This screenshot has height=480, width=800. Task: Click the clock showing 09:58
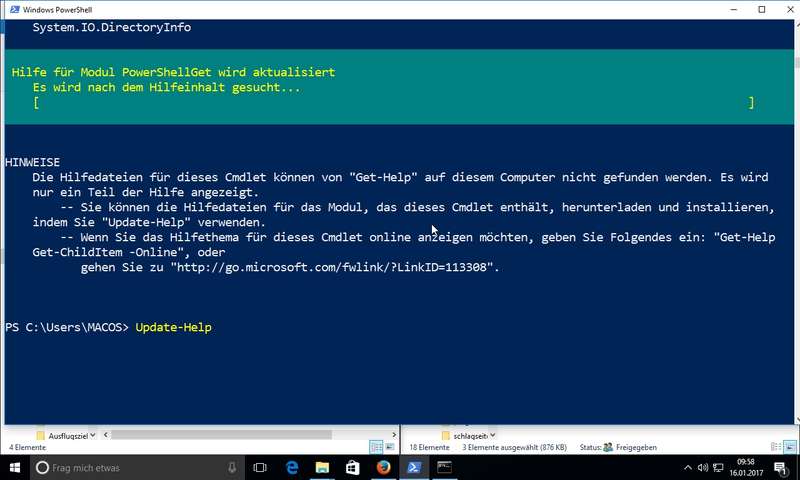[x=745, y=467]
